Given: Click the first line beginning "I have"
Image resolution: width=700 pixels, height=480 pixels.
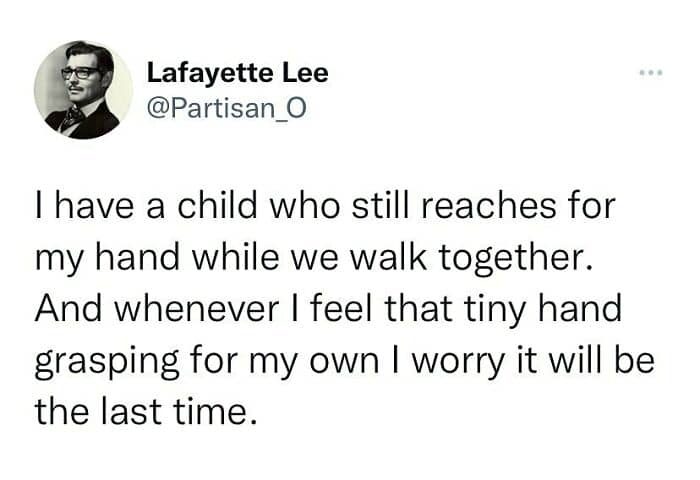Looking at the screenshot, I should coord(323,213).
